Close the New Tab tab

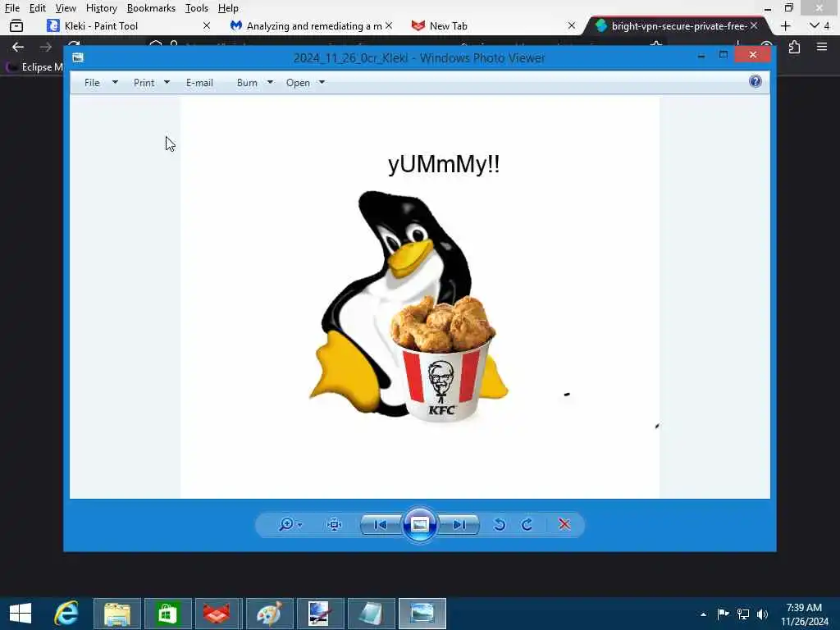coord(572,25)
